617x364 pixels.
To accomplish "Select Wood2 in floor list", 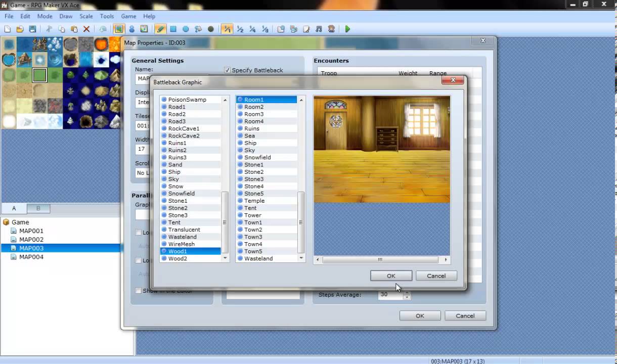I will 191,258.
